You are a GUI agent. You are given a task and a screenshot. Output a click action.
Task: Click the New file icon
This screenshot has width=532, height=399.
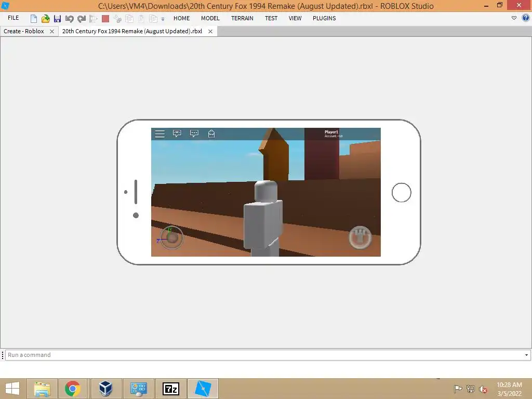click(34, 19)
